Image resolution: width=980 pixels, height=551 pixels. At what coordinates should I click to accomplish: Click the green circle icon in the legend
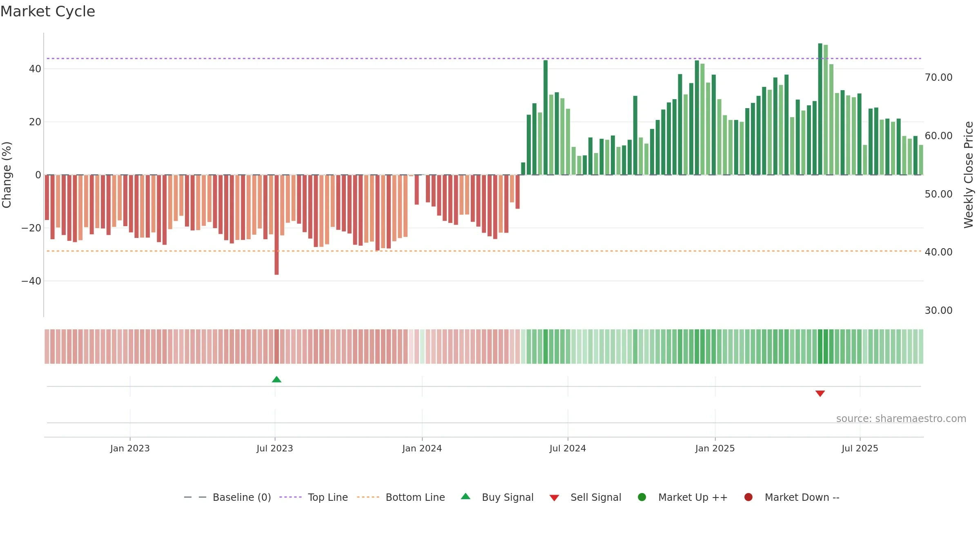pos(642,497)
